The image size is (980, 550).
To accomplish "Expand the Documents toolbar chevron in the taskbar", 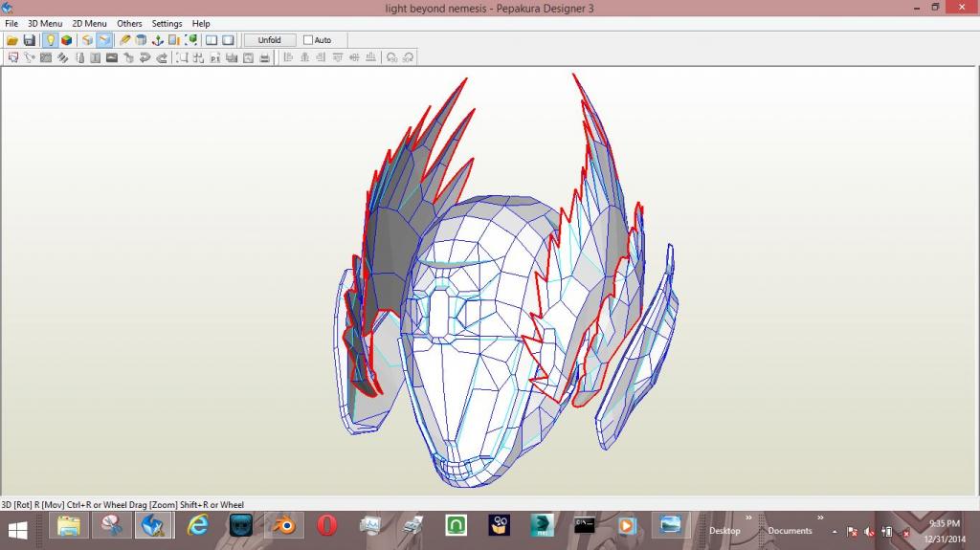I will click(x=821, y=517).
